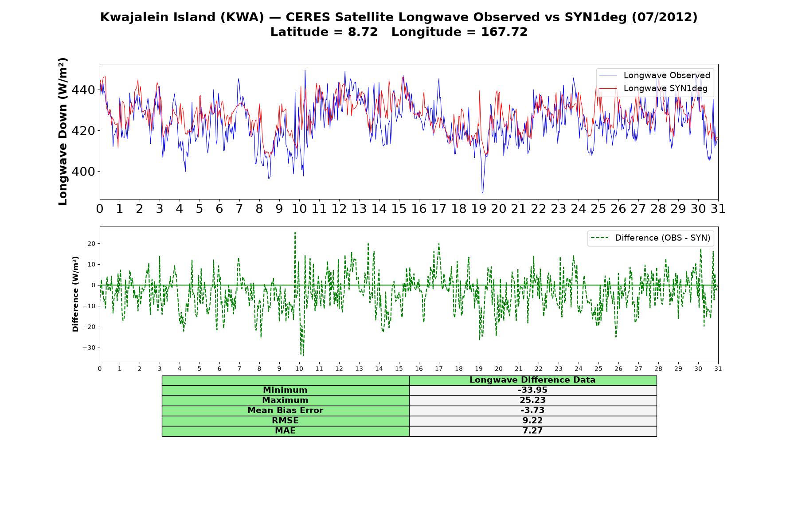Click the Difference (W/m²) axis label
Screen dimensions: 798x532
pyautogui.click(x=75, y=294)
